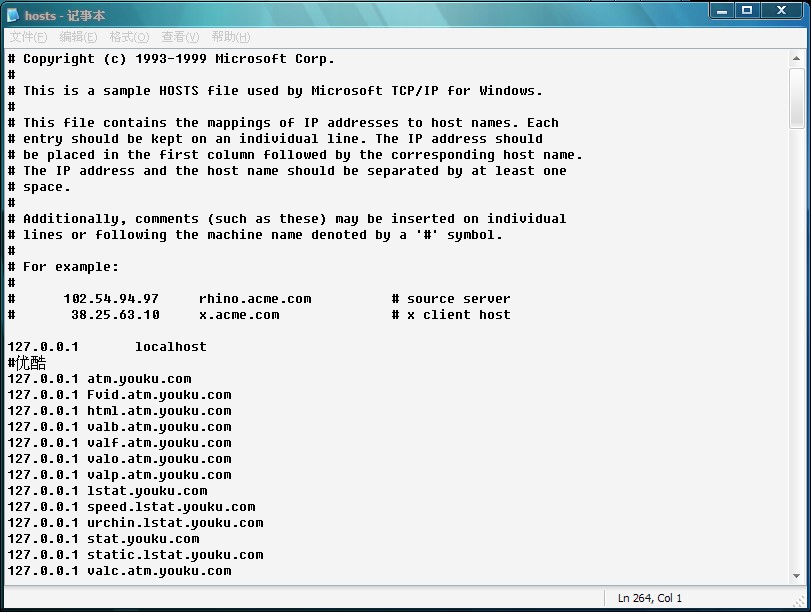Open the 帮助(H) menu
Screen dimensions: 811x612
coord(231,37)
